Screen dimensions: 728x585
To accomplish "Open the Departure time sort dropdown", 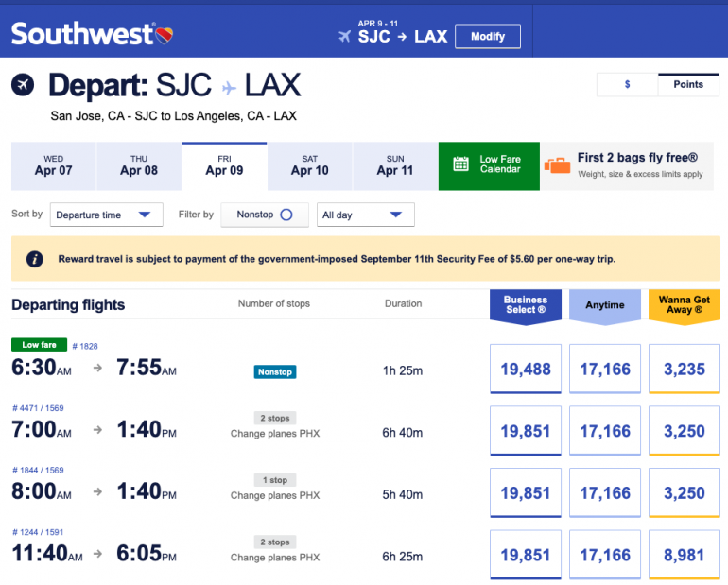I will 106,215.
